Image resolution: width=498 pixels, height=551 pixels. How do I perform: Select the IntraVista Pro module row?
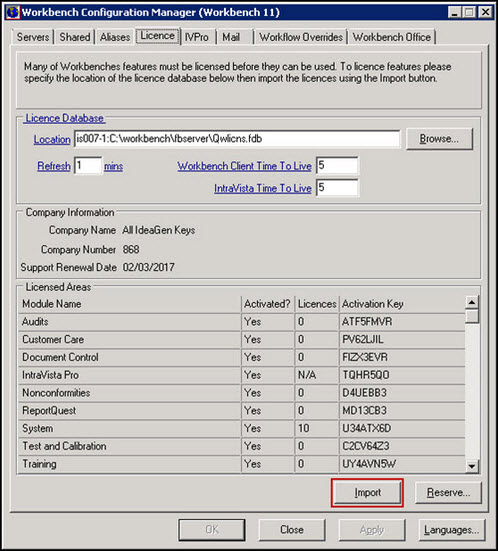tap(241, 375)
